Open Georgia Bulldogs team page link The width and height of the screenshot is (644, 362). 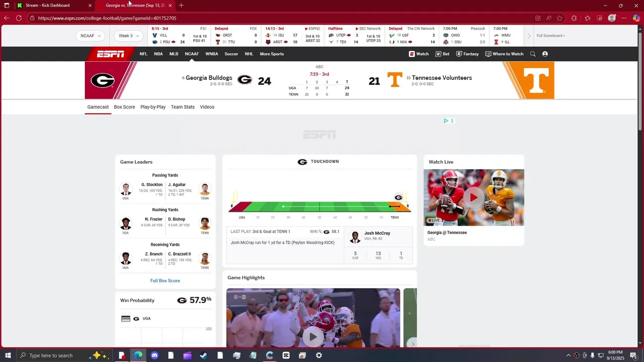(209, 78)
